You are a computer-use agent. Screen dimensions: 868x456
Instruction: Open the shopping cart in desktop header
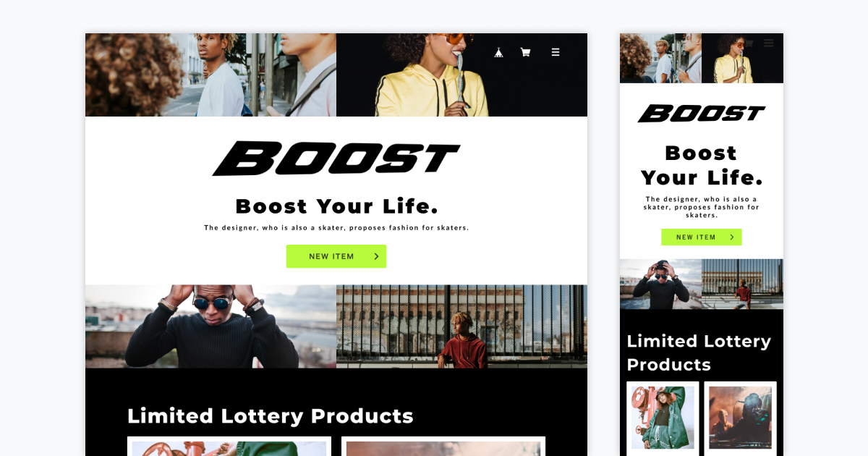click(526, 52)
